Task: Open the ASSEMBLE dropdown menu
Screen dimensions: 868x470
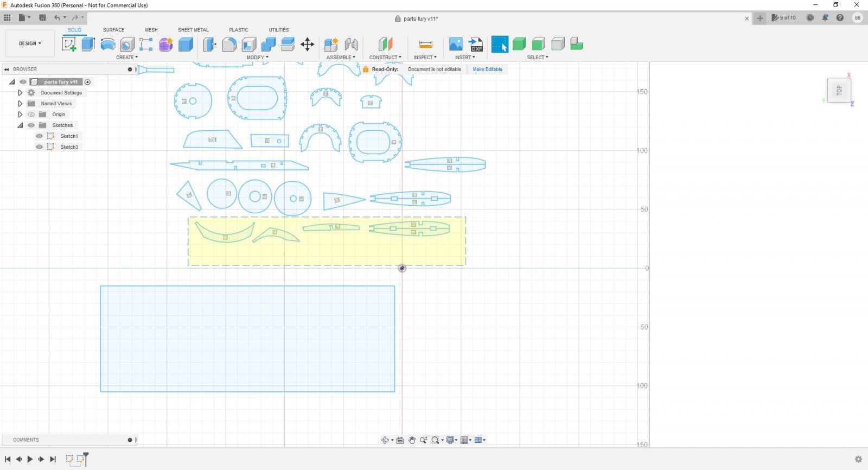Action: (x=341, y=58)
